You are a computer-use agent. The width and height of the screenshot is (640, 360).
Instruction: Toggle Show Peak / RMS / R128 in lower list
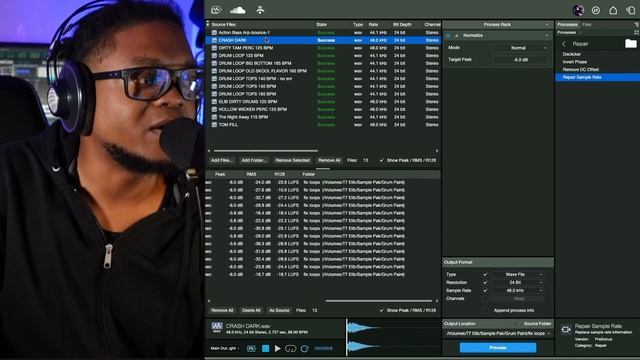pyautogui.click(x=382, y=310)
